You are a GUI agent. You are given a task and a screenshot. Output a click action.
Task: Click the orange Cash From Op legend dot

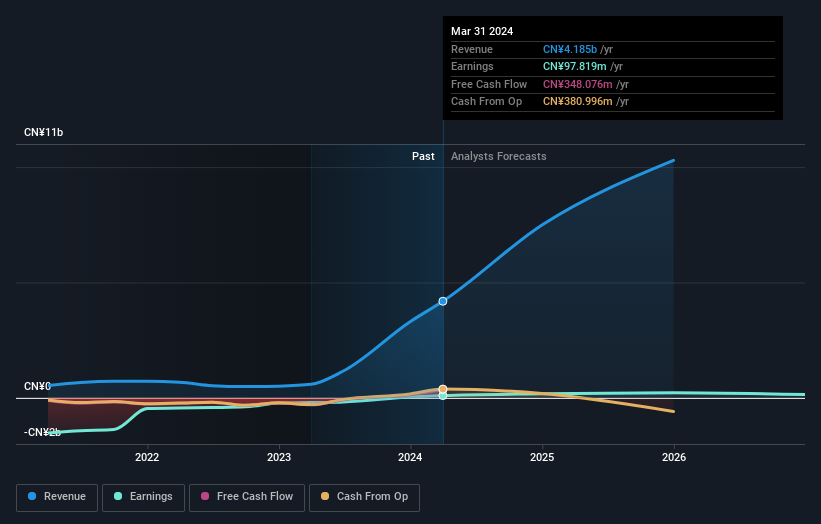coord(325,496)
